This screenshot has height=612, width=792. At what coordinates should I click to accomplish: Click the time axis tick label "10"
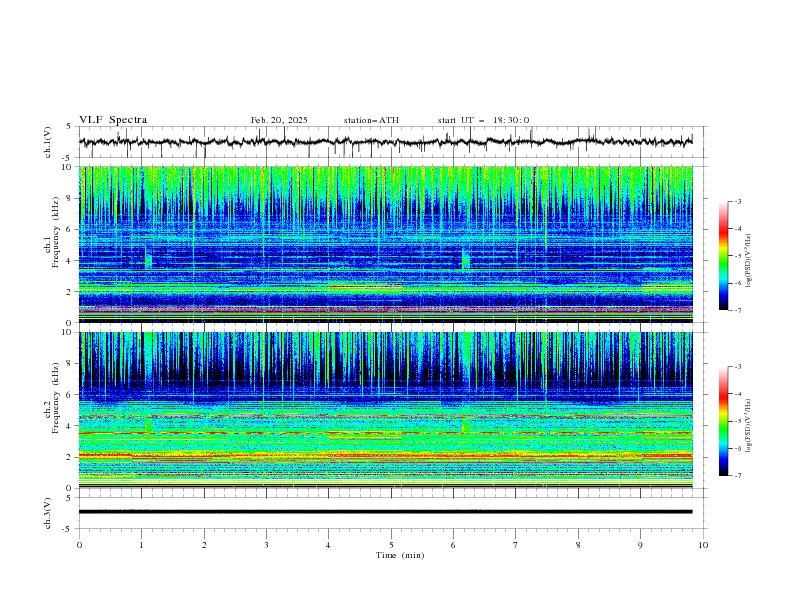click(703, 545)
